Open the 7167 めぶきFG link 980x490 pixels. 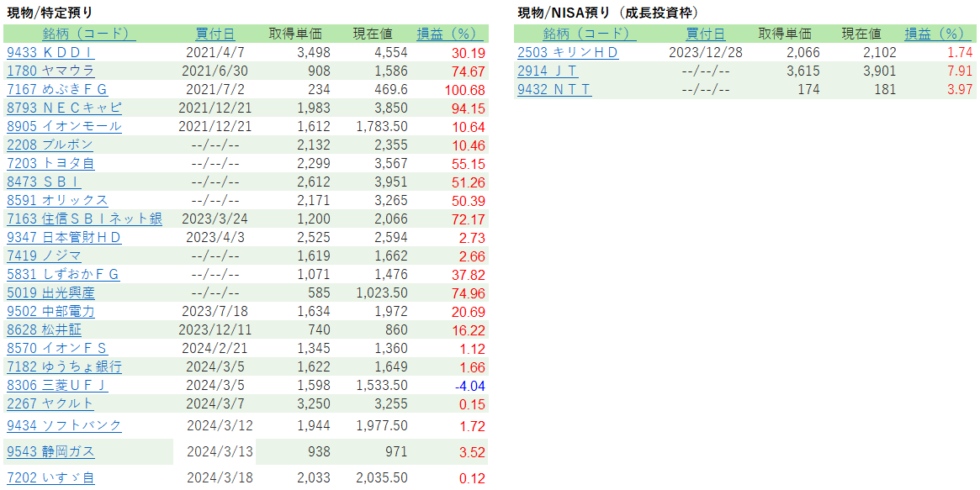[x=57, y=89]
